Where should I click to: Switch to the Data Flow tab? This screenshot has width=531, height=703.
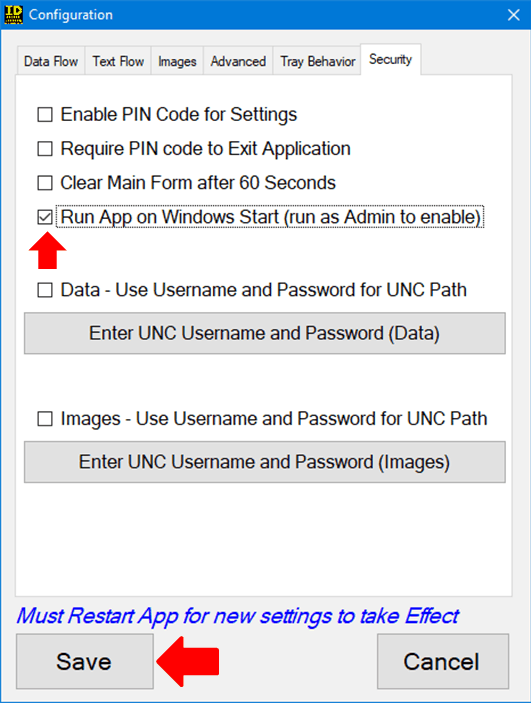pyautogui.click(x=51, y=61)
